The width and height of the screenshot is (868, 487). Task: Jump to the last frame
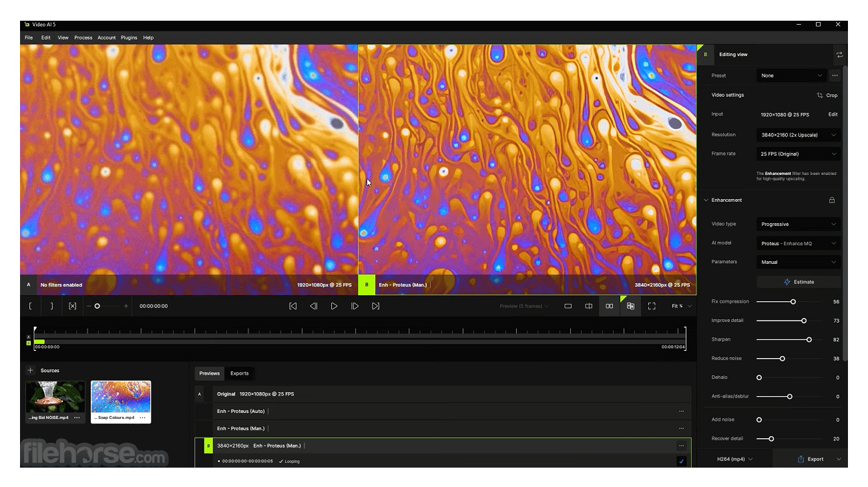pyautogui.click(x=375, y=306)
